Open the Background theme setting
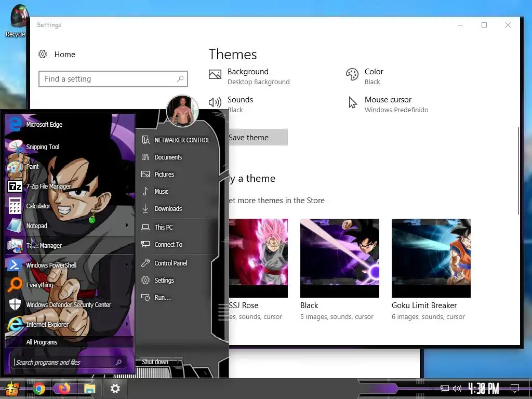 click(249, 76)
